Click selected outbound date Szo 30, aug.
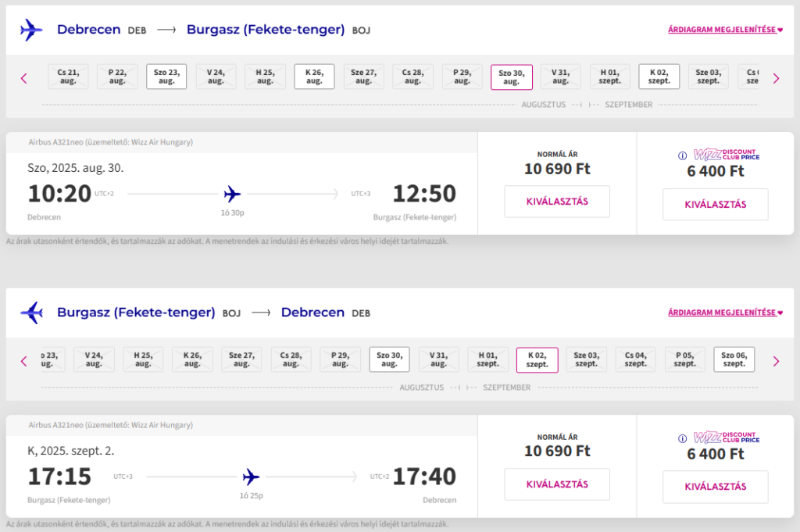 [x=511, y=77]
